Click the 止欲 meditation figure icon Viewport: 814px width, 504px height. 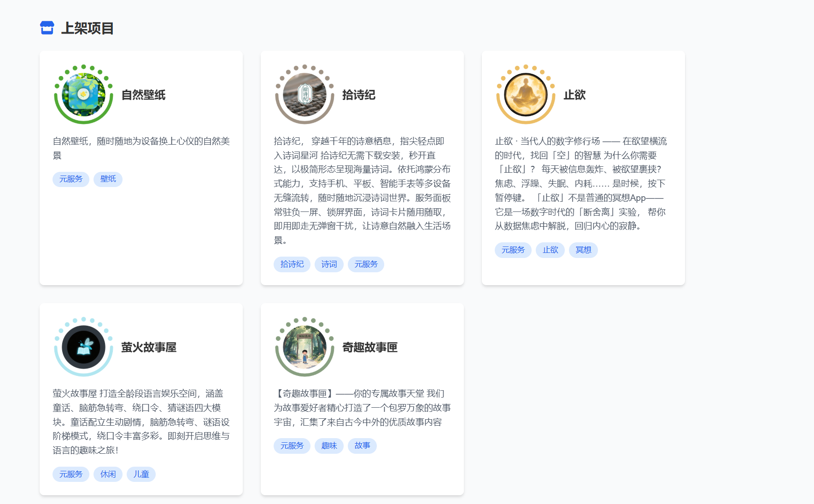click(526, 94)
